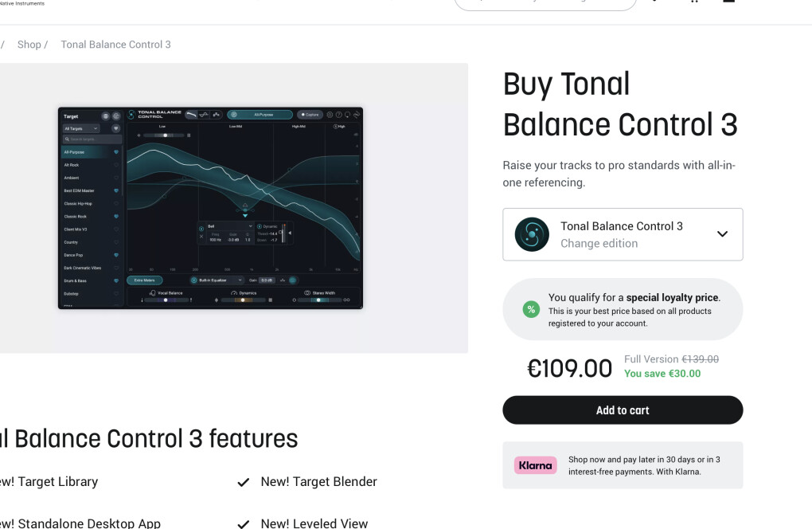Viewport: 812px width, 529px height.
Task: Close the EQ band popup with X
Action: pyautogui.click(x=201, y=237)
